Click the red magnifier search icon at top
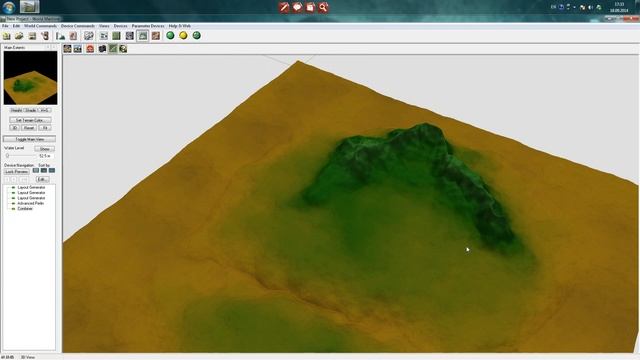This screenshot has width=640, height=360. [x=323, y=7]
